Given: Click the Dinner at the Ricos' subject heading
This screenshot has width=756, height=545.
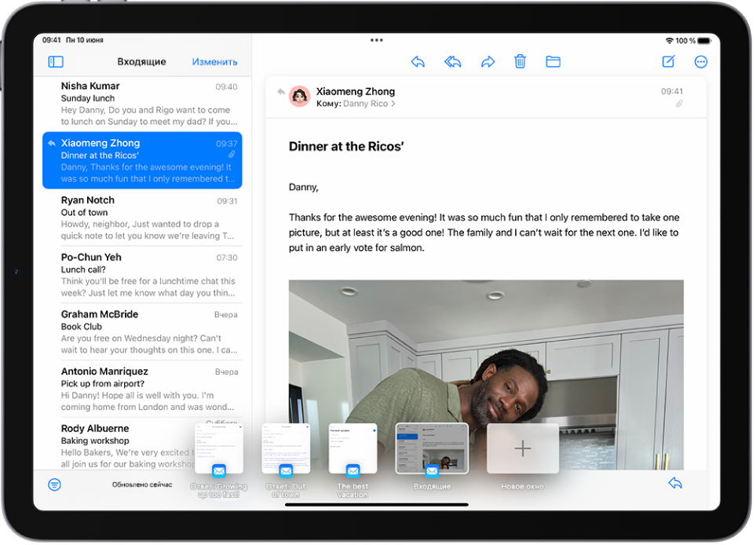Looking at the screenshot, I should tap(346, 146).
